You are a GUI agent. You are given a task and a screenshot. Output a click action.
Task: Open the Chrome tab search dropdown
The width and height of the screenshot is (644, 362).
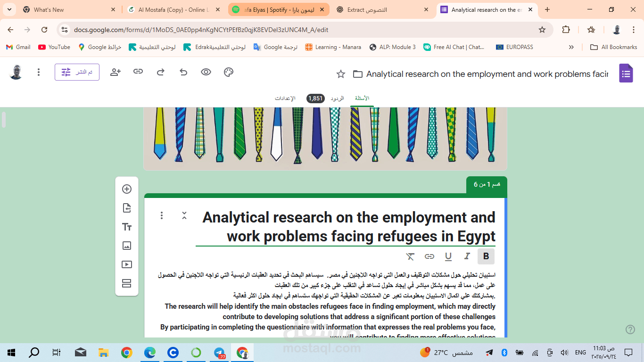tap(9, 9)
